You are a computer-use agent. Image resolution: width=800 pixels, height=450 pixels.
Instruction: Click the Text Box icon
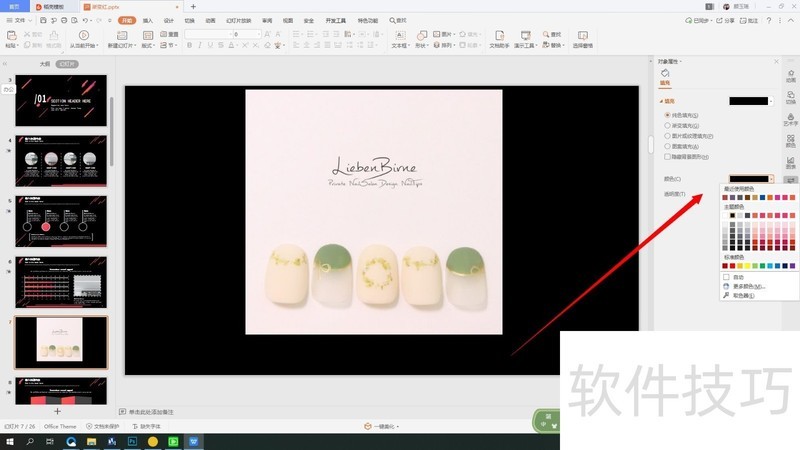(x=400, y=35)
